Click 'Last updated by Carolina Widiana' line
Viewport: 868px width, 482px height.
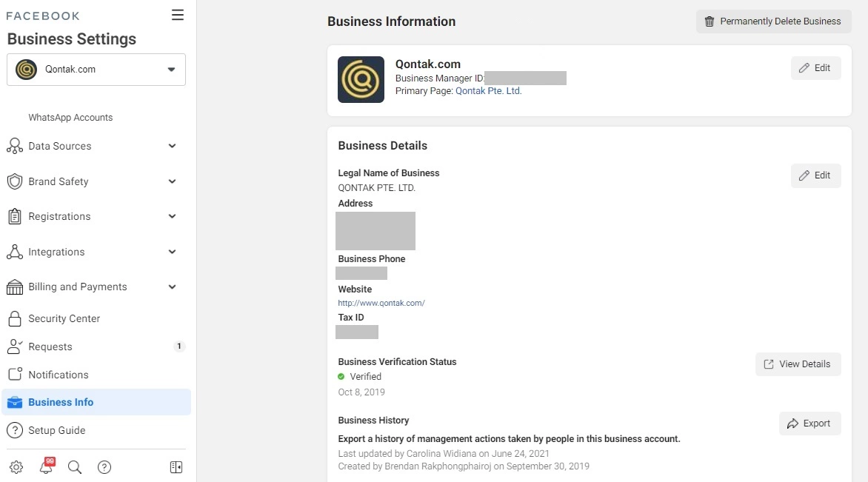coord(444,453)
